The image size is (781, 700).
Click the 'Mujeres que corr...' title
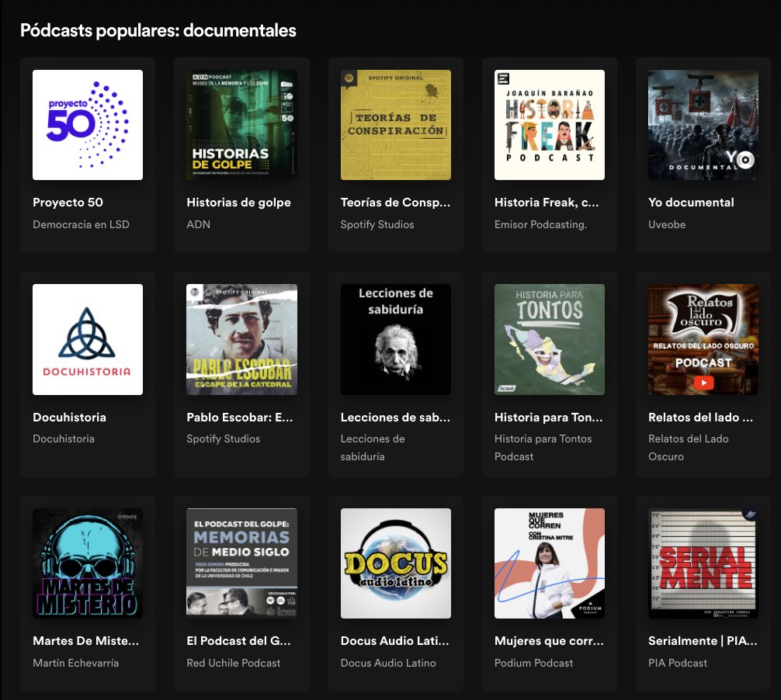[x=549, y=641]
